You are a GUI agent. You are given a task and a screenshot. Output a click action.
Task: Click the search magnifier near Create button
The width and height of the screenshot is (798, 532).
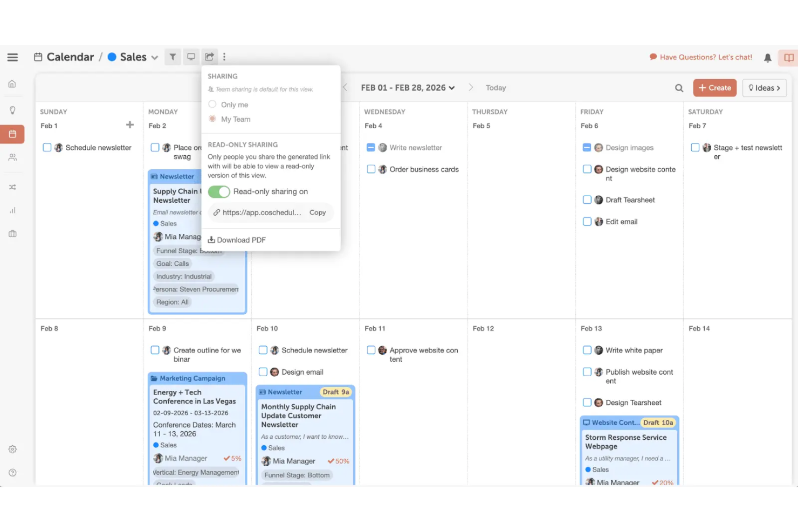click(679, 87)
